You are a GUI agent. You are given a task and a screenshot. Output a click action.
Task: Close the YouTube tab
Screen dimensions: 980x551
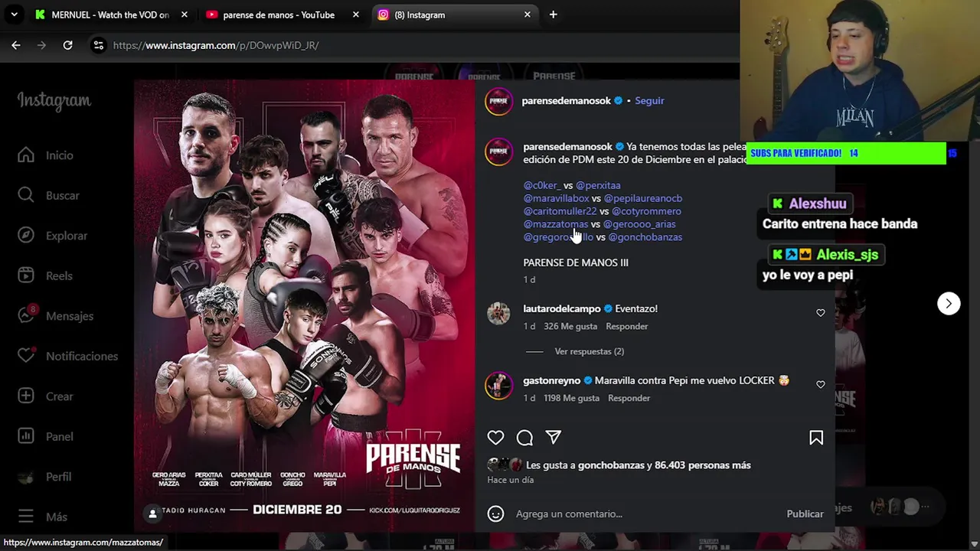pos(356,15)
